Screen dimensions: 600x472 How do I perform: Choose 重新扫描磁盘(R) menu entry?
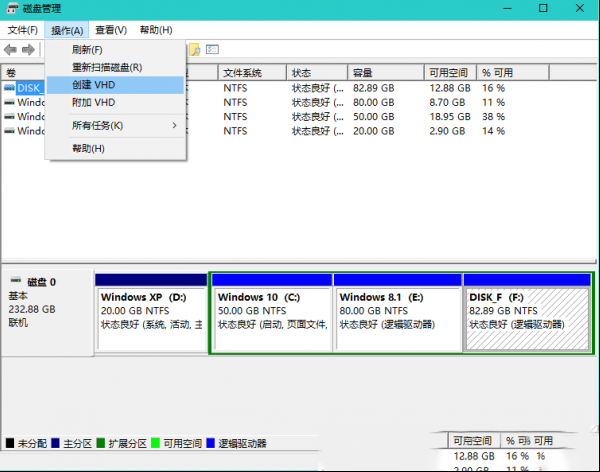click(115, 67)
